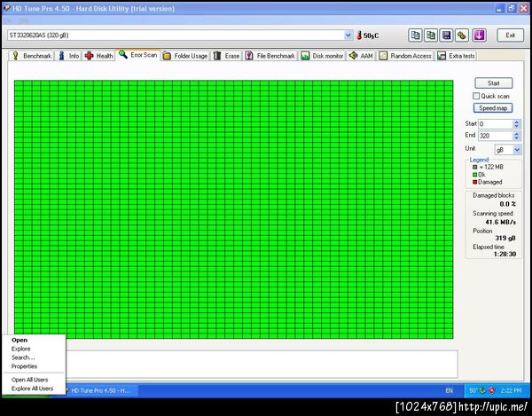Viewport: 532px width, 416px height.
Task: Click into the End position field showing 320
Action: 496,136
